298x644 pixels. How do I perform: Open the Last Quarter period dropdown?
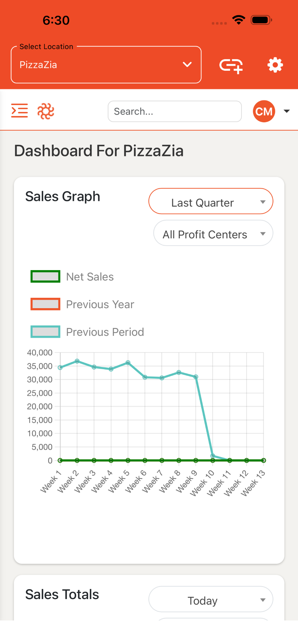click(x=211, y=201)
